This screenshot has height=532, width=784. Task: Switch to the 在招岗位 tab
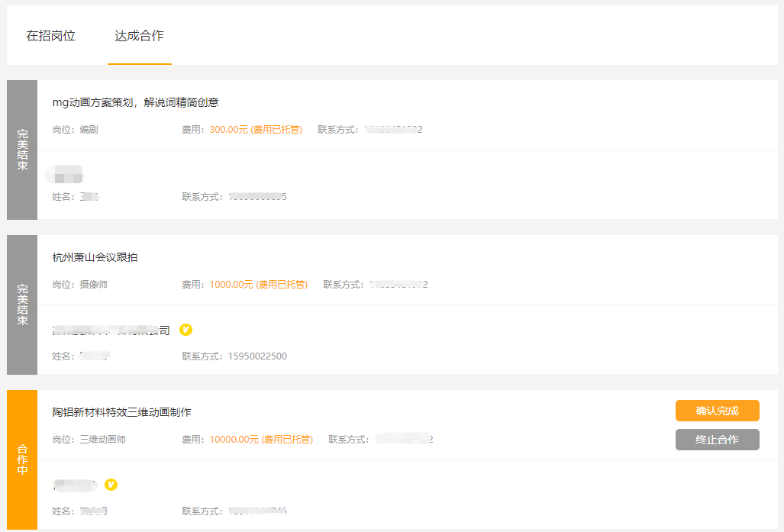[x=50, y=36]
